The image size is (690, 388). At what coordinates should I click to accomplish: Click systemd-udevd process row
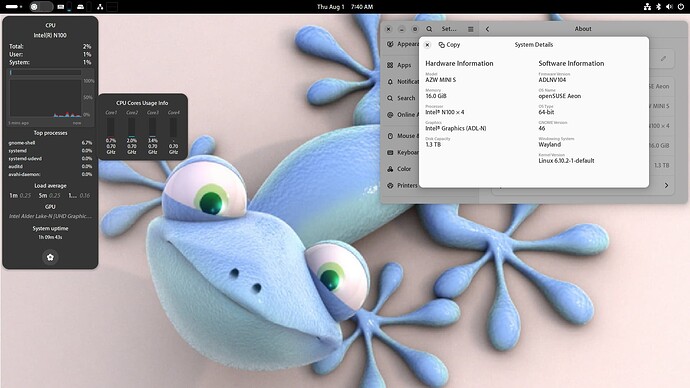coord(50,158)
